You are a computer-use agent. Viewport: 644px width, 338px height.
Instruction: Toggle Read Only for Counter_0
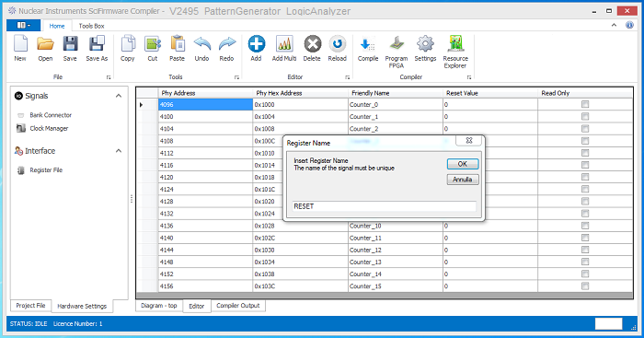click(x=585, y=104)
